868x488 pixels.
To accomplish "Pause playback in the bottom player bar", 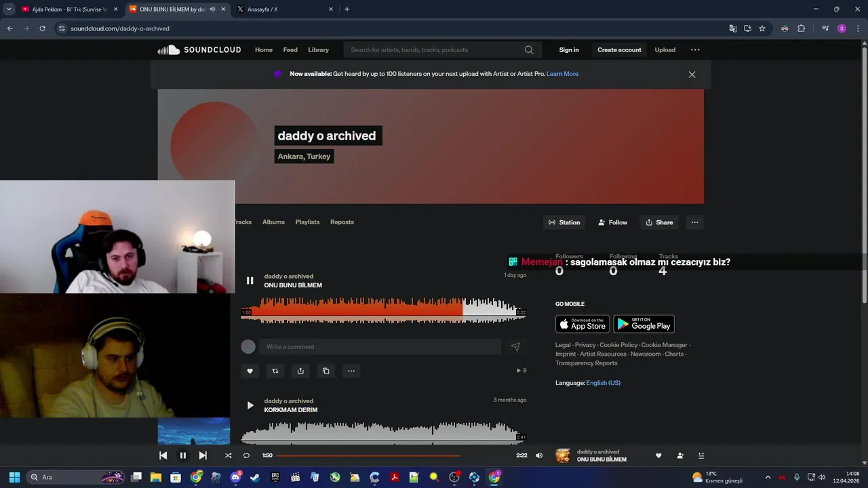I will click(182, 455).
